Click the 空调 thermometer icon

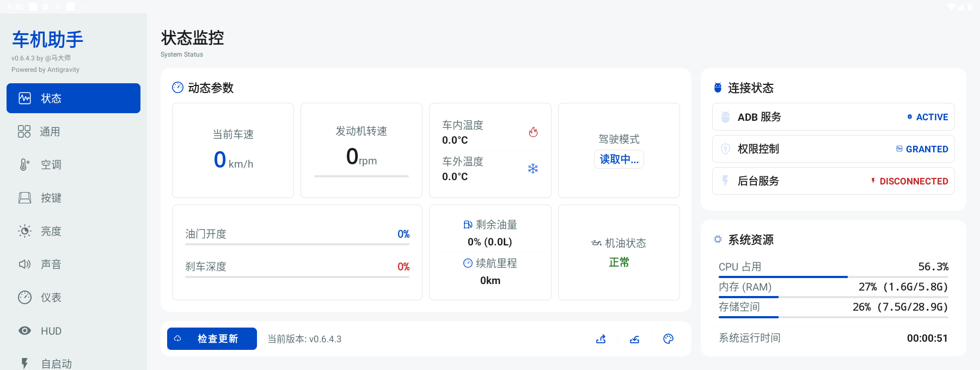(x=24, y=164)
